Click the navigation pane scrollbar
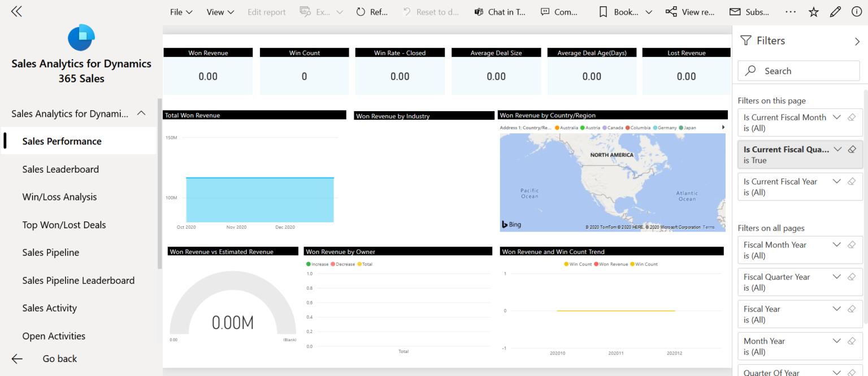 (160, 183)
